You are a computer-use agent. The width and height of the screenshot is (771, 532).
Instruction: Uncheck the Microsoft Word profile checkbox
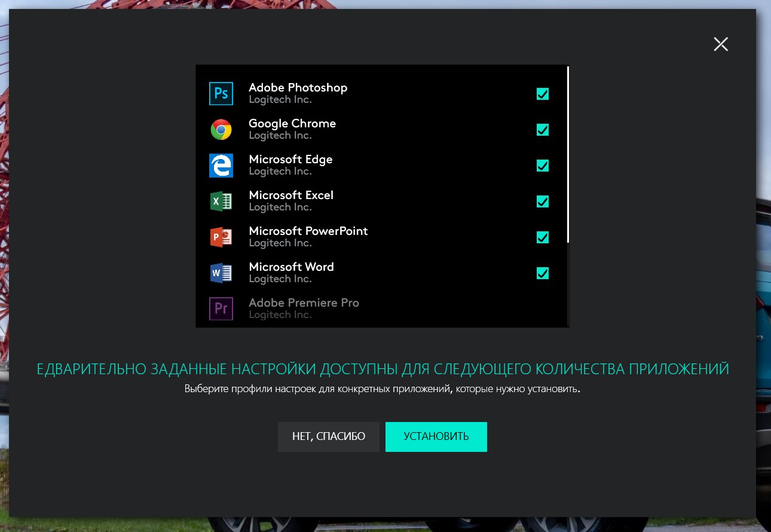coord(543,273)
